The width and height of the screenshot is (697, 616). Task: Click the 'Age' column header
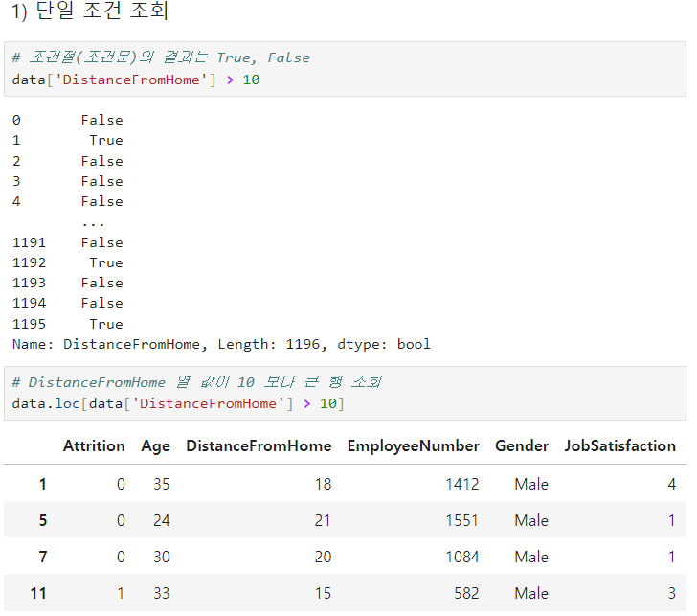155,446
